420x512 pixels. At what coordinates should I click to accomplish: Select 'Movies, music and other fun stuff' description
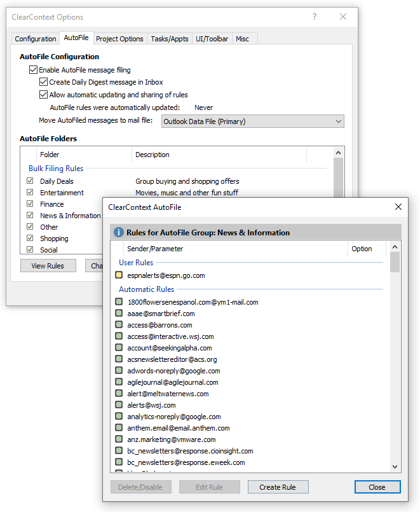187,192
